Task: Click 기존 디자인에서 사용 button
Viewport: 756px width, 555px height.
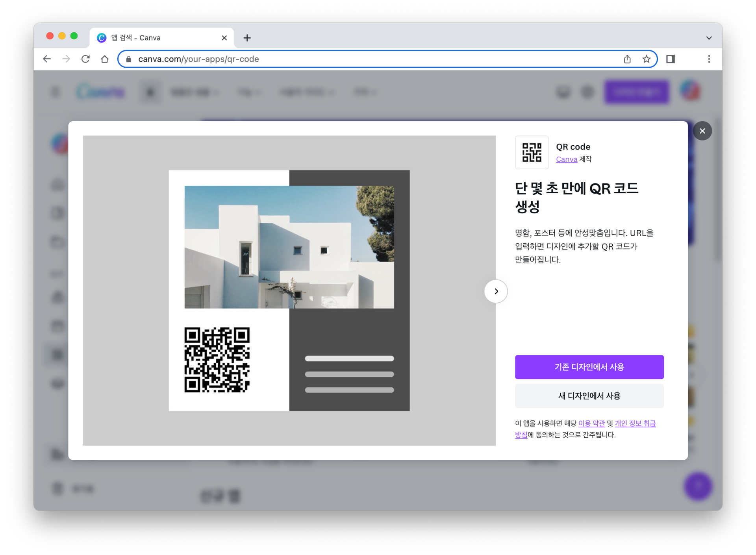Action: [x=589, y=367]
